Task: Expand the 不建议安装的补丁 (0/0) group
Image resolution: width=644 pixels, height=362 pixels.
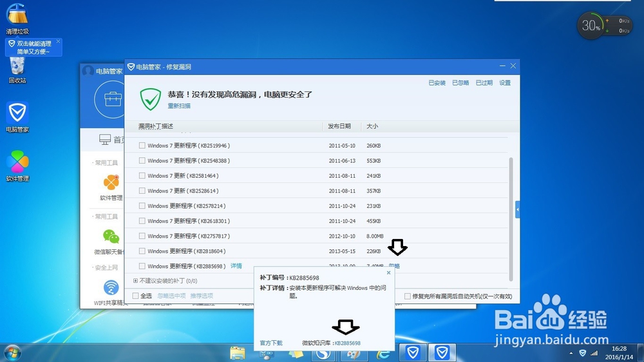Action: point(135,281)
